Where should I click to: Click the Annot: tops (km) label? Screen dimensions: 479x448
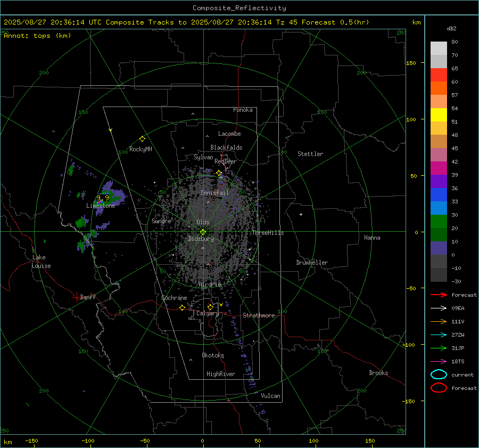click(x=37, y=36)
